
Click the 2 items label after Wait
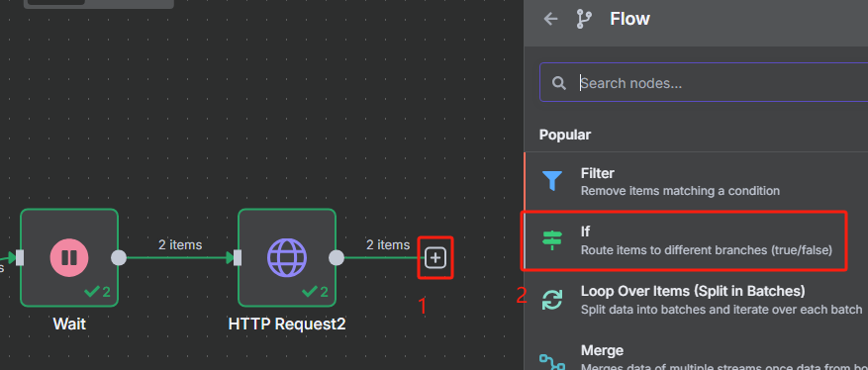(180, 244)
